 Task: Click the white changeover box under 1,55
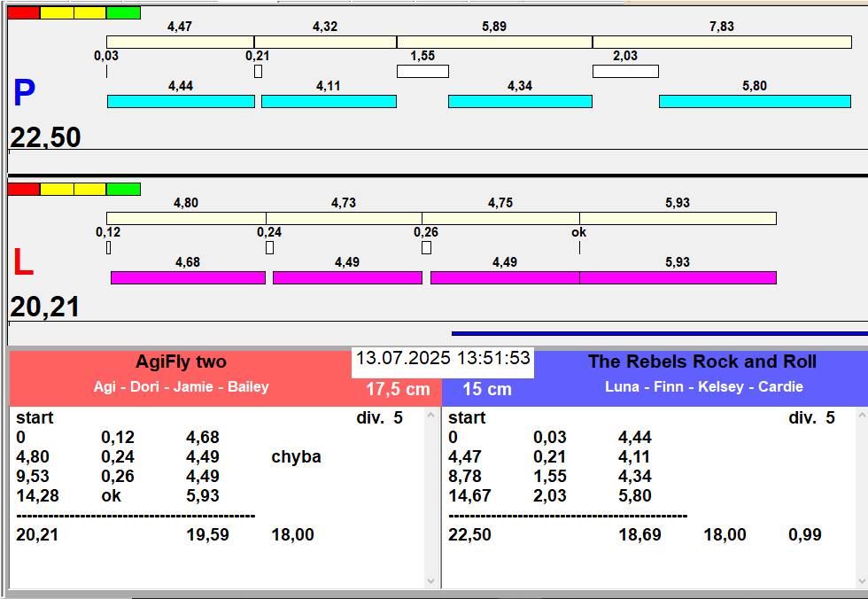coord(423,72)
